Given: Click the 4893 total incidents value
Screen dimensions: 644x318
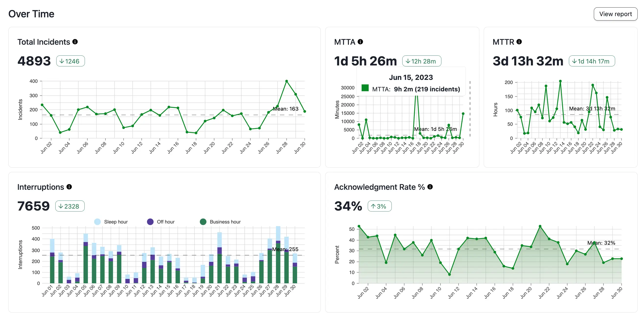Looking at the screenshot, I should (34, 61).
